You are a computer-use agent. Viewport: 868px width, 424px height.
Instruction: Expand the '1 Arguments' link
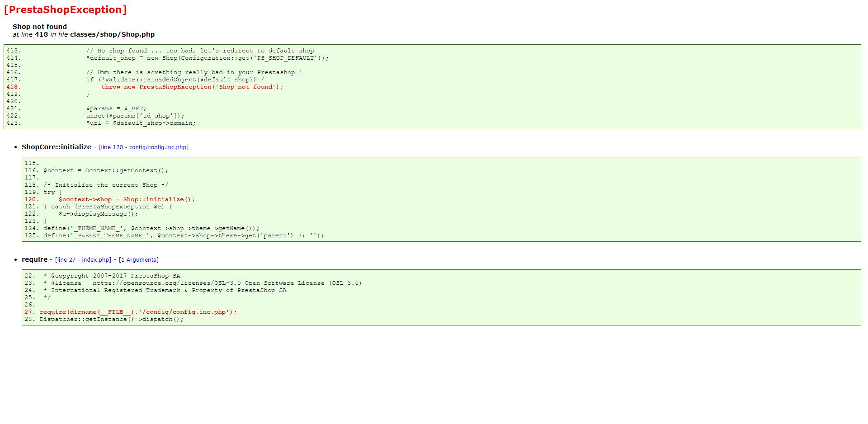point(139,260)
